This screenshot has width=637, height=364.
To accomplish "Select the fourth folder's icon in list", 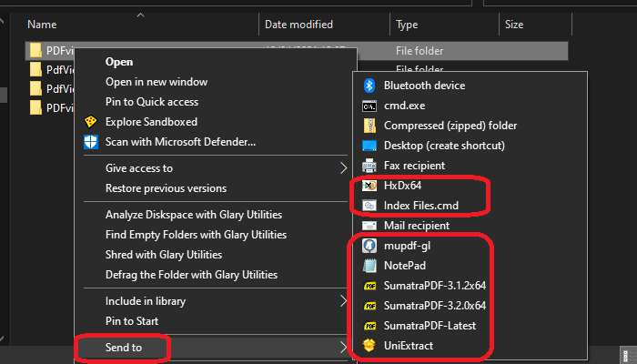I will [x=35, y=107].
